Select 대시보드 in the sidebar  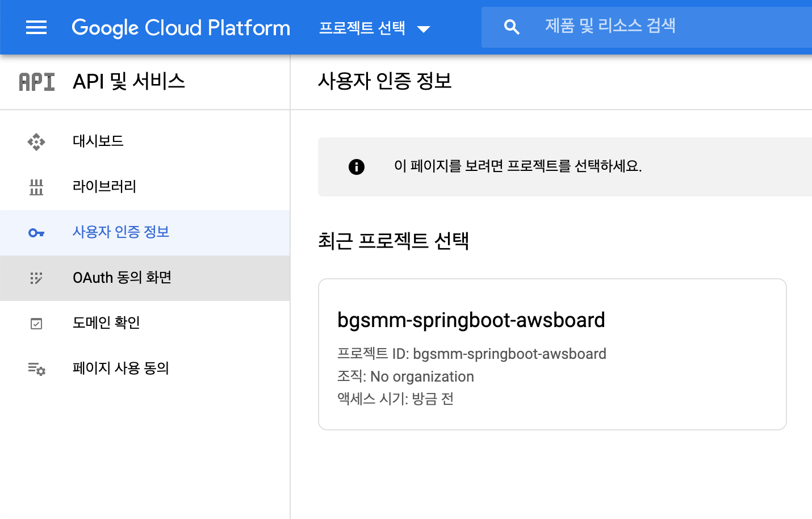coord(98,141)
